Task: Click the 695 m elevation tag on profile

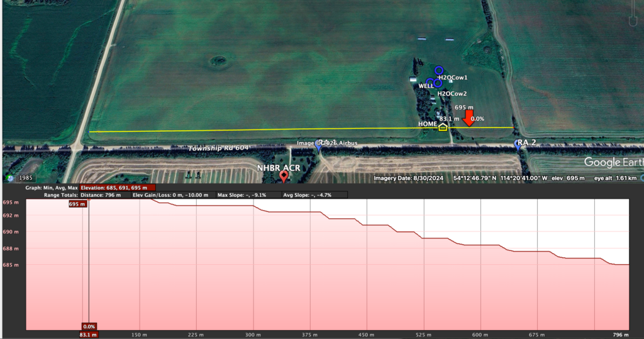Action: pyautogui.click(x=77, y=204)
